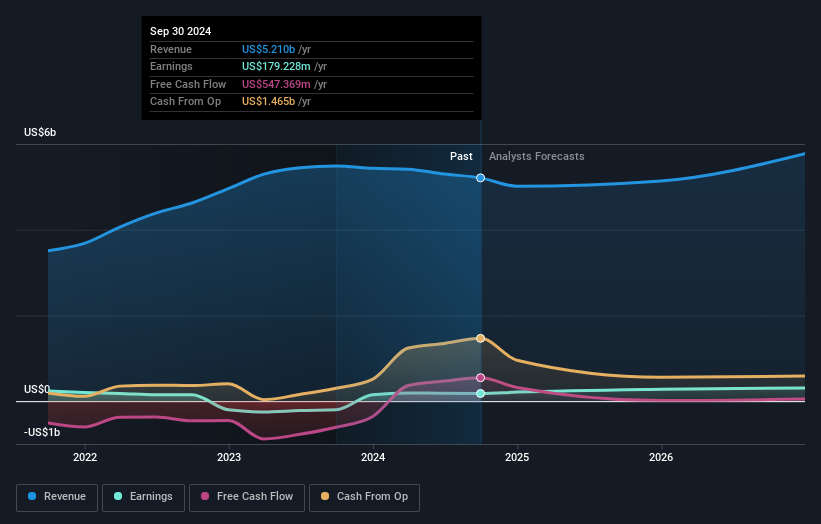Click the 2025 x-axis label
This screenshot has height=524, width=821.
click(x=517, y=457)
